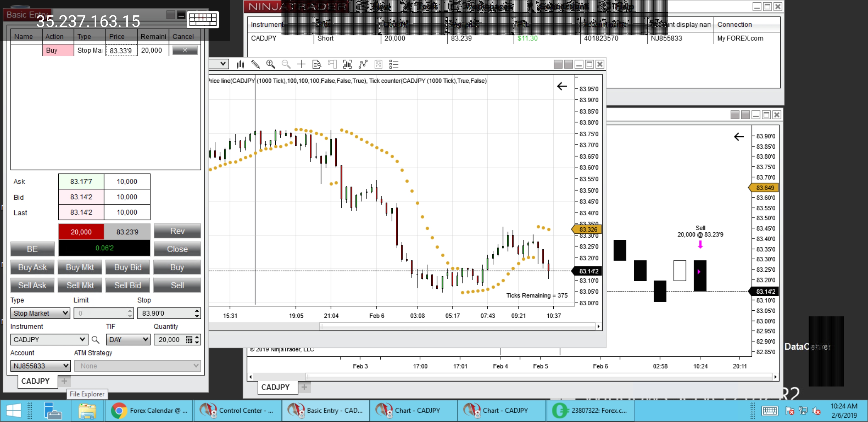Screen dimensions: 868x422
Task: Open the chart bar style tool
Action: 240,64
